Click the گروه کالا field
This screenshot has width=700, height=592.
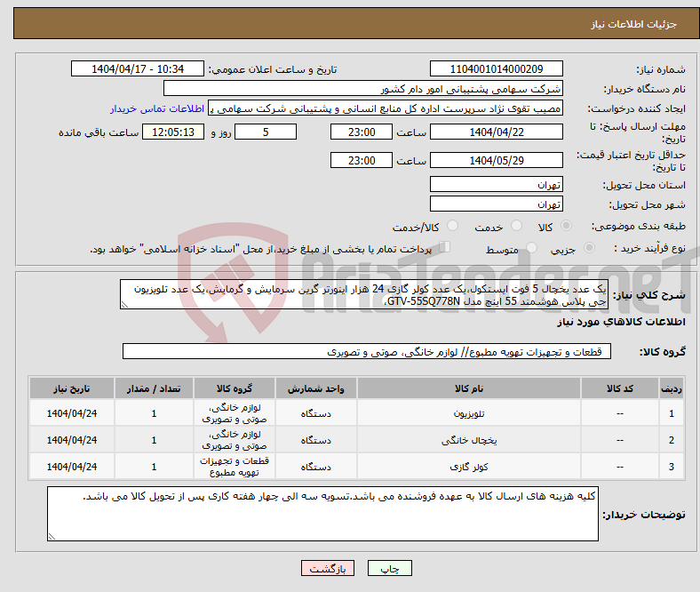367,351
